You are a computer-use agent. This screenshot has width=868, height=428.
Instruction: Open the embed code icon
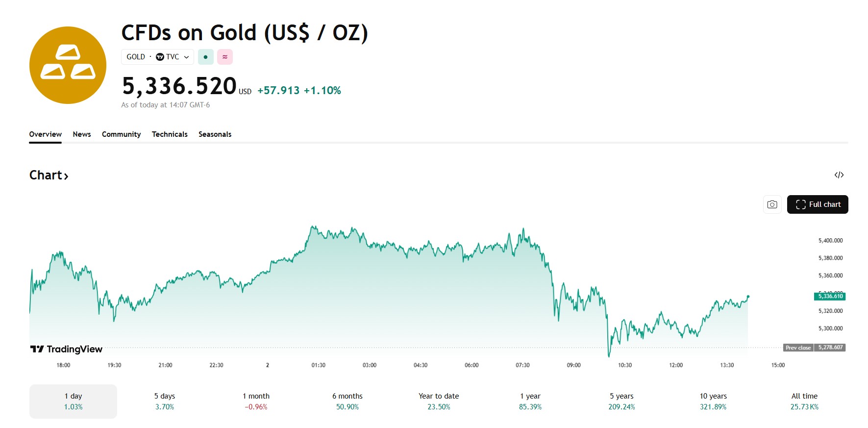click(x=839, y=175)
